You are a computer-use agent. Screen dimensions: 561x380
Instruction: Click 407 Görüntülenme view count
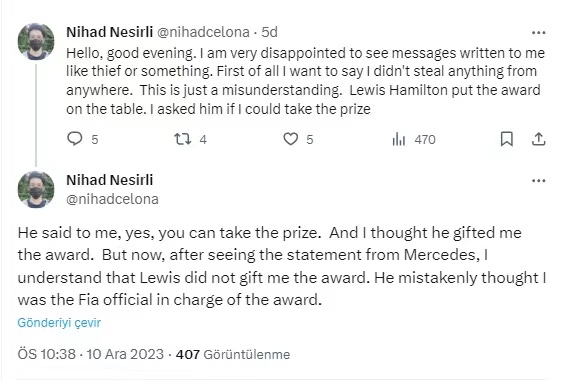(x=233, y=354)
